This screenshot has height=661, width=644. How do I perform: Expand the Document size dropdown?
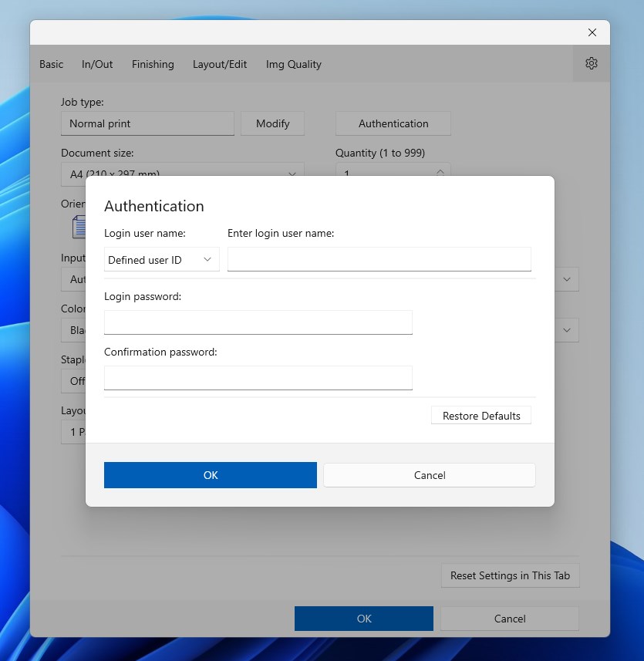pos(183,174)
